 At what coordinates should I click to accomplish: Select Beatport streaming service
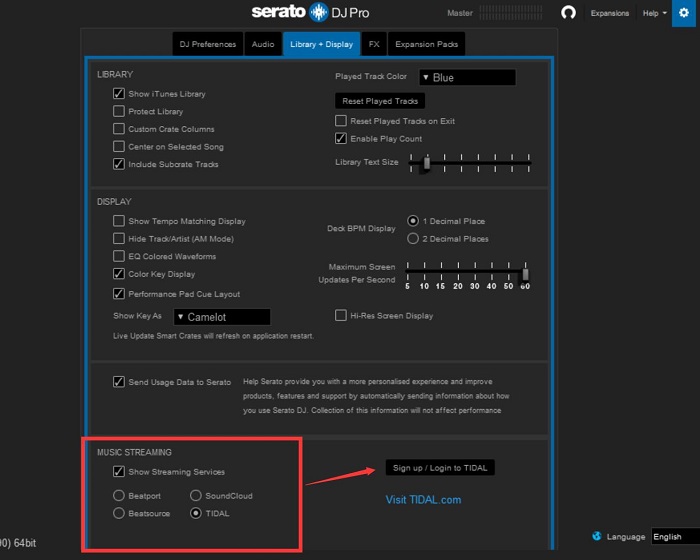click(118, 495)
